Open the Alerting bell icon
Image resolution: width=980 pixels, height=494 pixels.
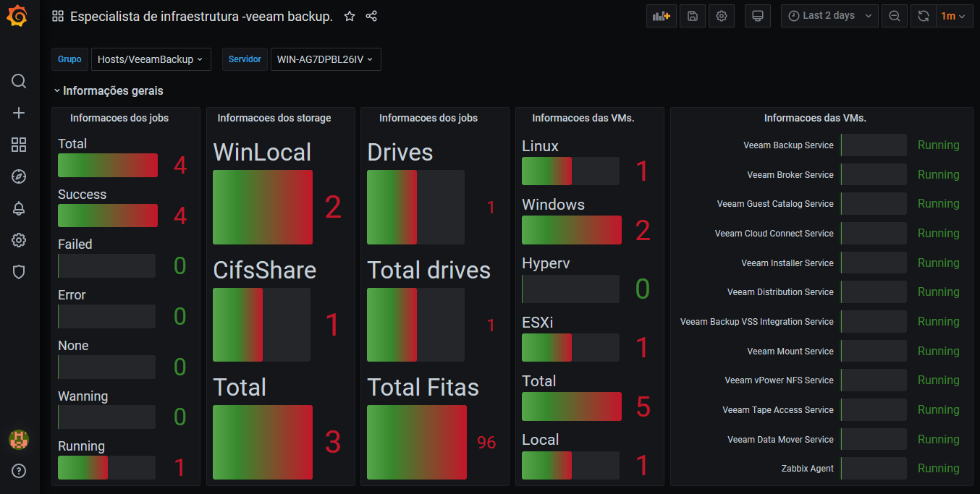click(19, 208)
